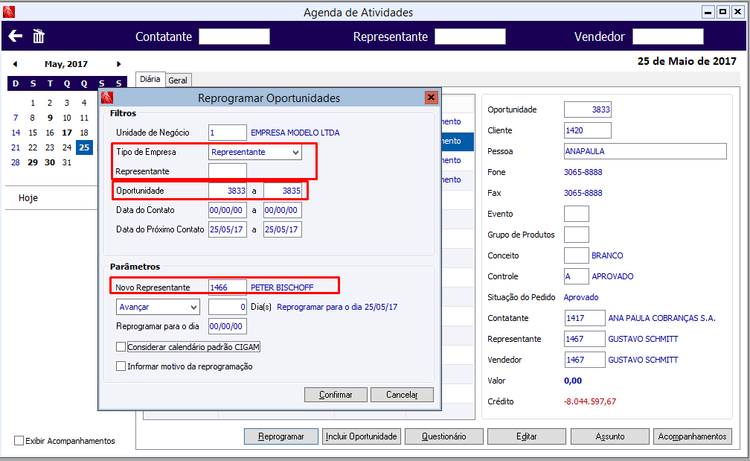Click Data do Próximo Contato start date

click(228, 230)
